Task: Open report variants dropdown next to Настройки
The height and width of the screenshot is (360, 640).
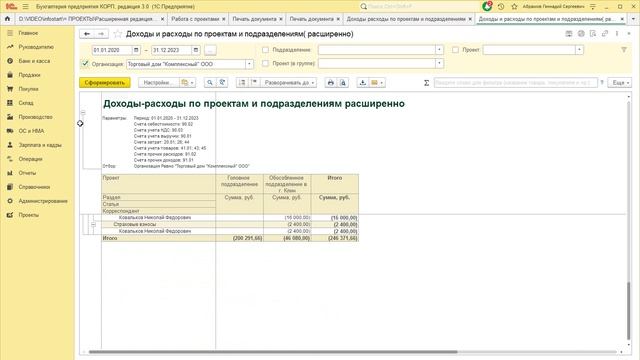Action: pyautogui.click(x=187, y=83)
